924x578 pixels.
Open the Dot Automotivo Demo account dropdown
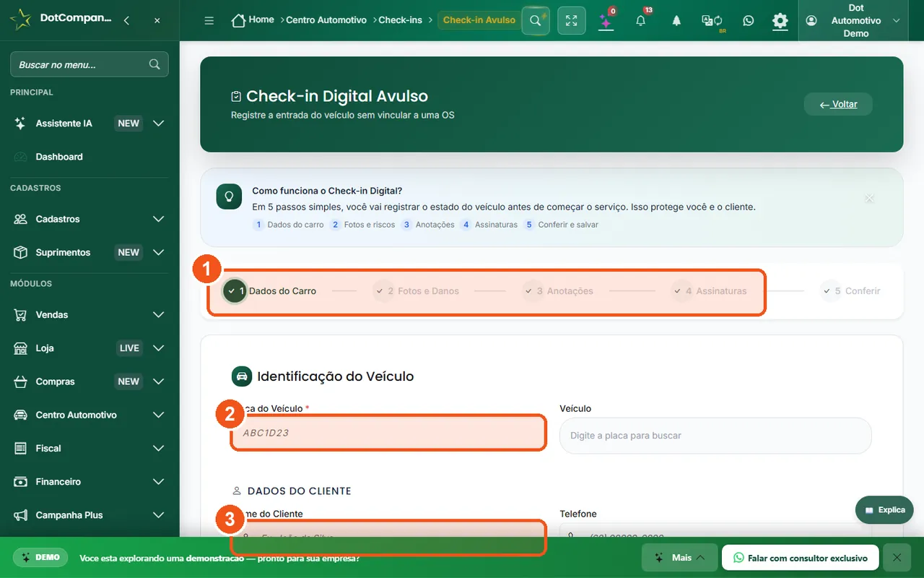[855, 20]
